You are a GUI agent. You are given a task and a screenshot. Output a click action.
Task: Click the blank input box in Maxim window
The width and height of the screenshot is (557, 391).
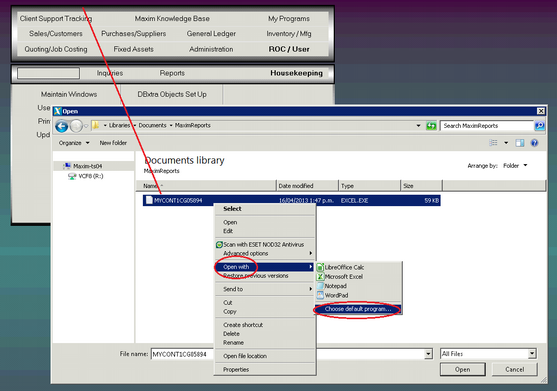tap(48, 73)
